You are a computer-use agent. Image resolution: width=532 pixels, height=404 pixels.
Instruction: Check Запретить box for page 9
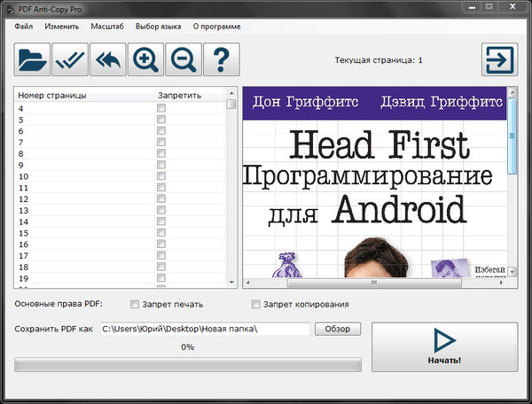(161, 165)
